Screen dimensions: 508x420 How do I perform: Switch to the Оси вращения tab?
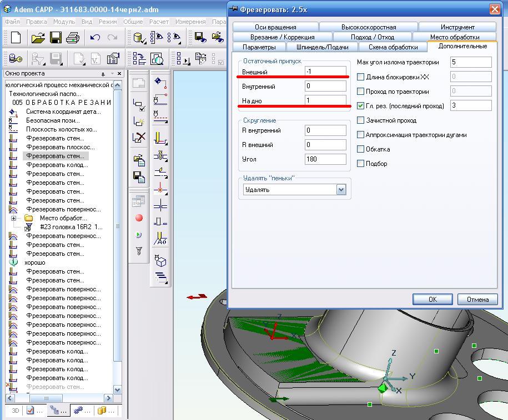click(x=275, y=27)
